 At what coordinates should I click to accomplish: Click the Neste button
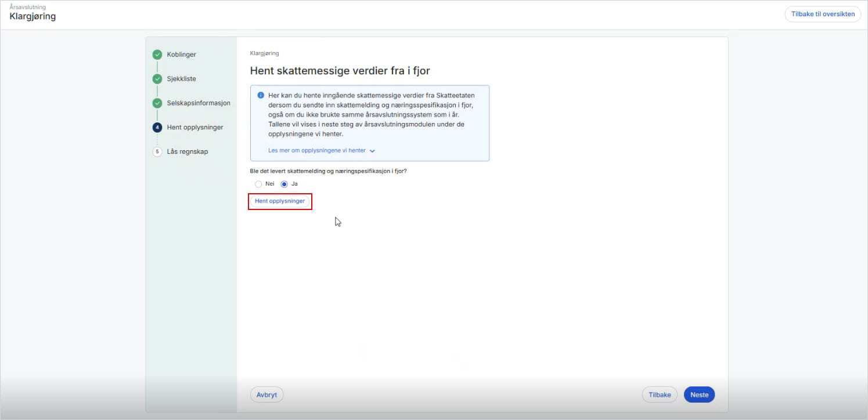[x=699, y=394]
